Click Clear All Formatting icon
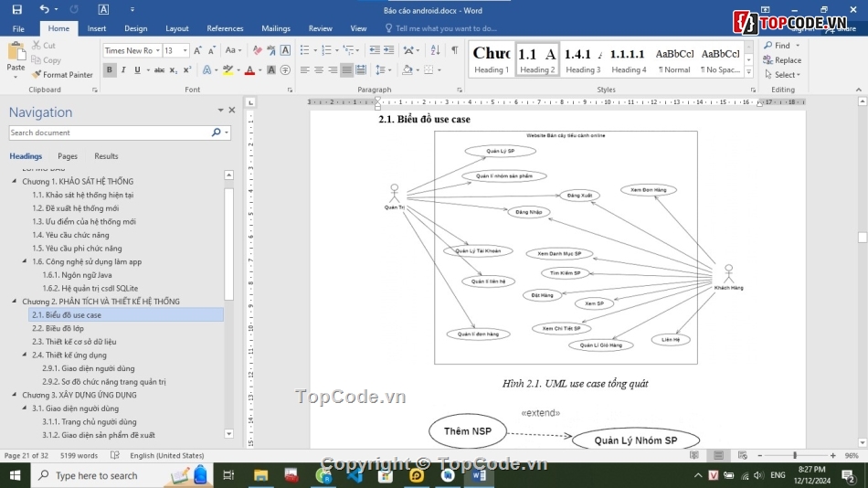868x488 pixels. (x=258, y=50)
